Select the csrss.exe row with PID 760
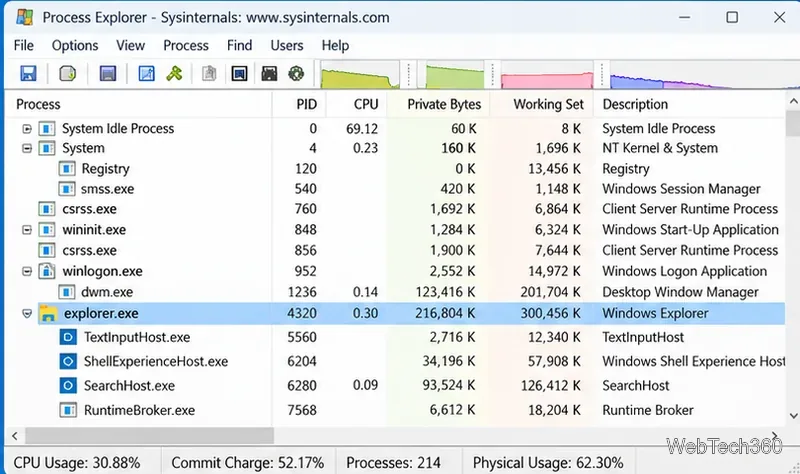 (395, 209)
